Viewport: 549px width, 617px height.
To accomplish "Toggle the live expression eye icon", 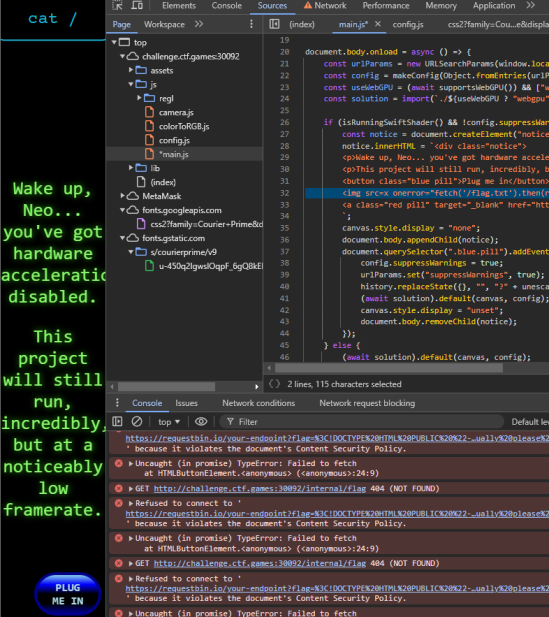I will pos(201,421).
